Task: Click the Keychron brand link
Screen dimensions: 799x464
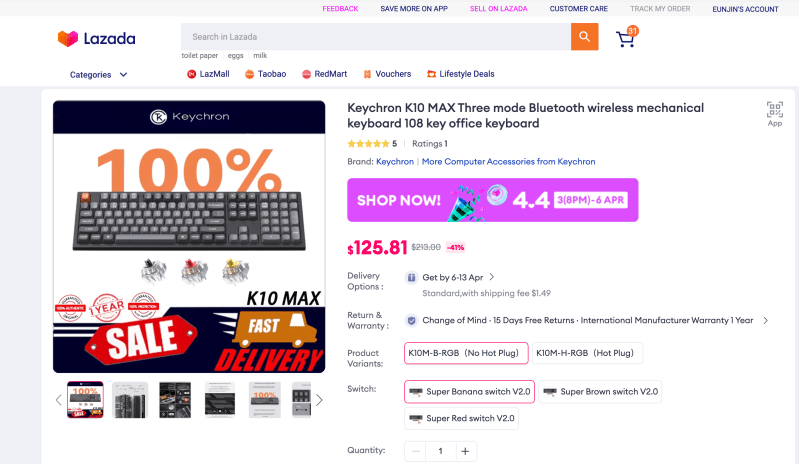Action: tap(395, 161)
